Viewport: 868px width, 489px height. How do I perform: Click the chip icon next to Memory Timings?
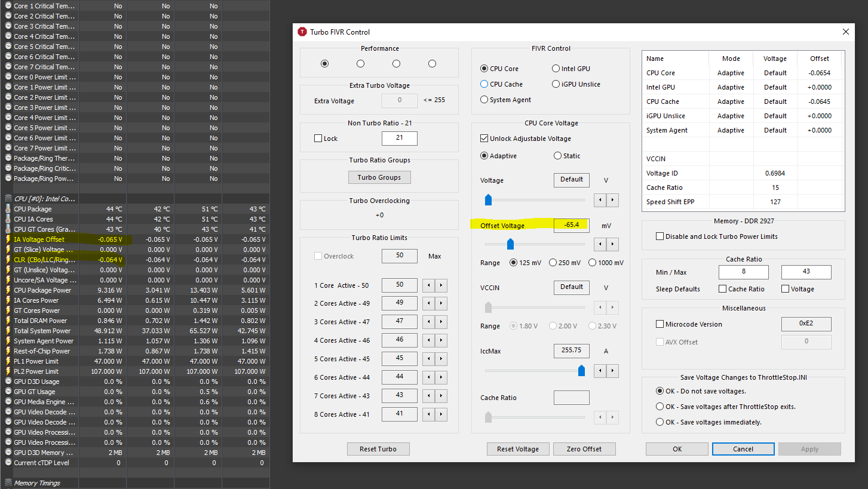[8, 483]
